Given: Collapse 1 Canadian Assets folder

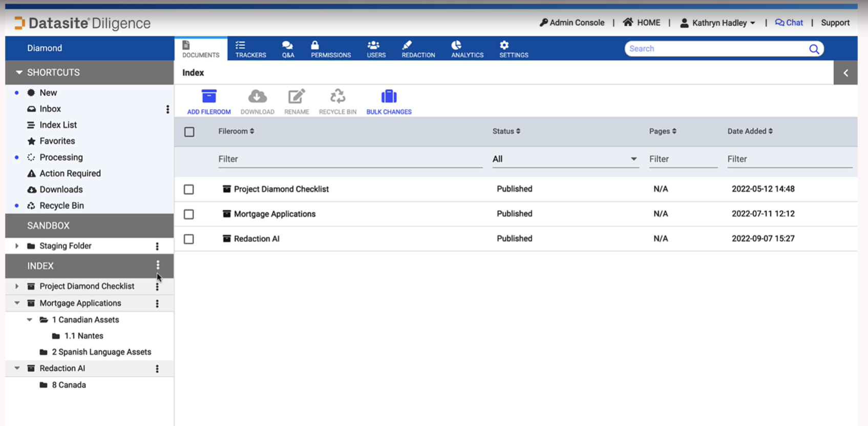Looking at the screenshot, I should [30, 320].
